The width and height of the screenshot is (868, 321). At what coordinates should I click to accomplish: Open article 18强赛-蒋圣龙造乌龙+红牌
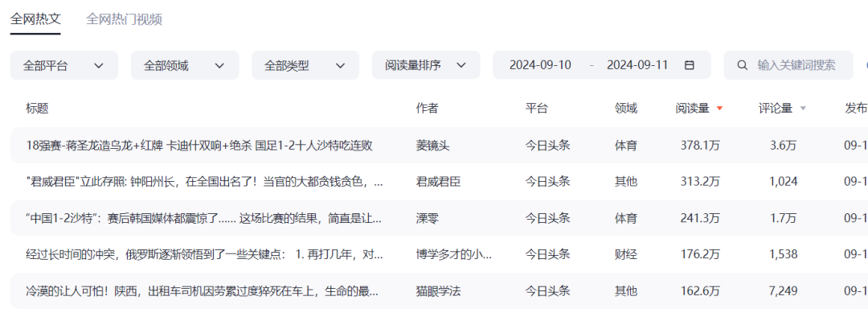point(199,146)
